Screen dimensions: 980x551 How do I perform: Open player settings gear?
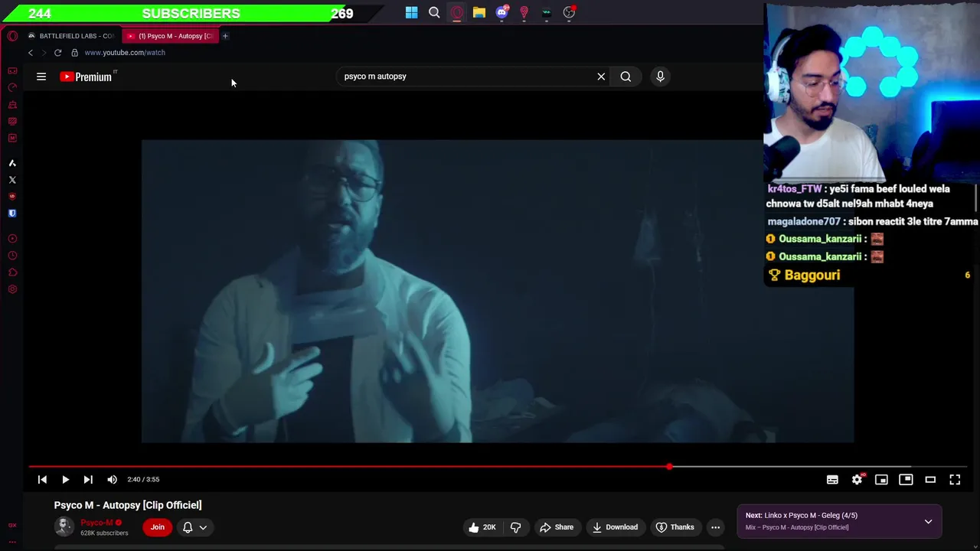point(857,479)
